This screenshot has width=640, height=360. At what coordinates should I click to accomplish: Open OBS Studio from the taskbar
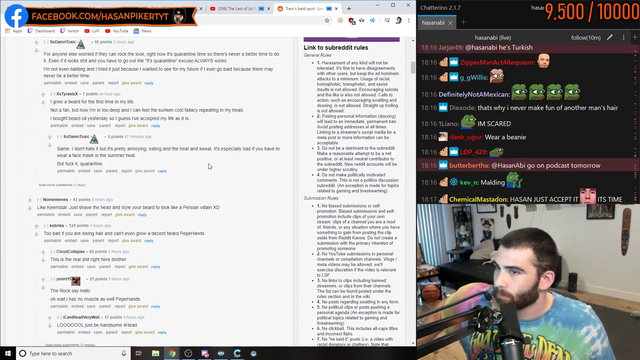[188, 353]
